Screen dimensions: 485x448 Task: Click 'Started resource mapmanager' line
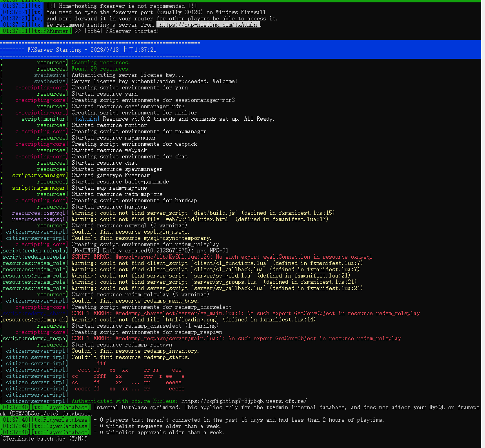(x=114, y=138)
